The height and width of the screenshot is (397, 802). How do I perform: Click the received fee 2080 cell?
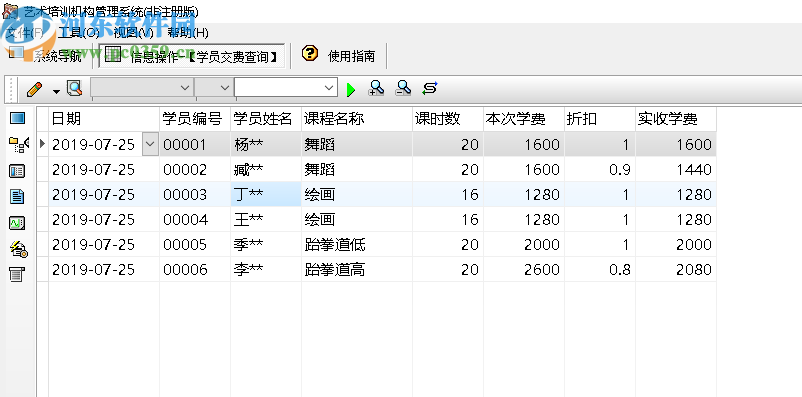pyautogui.click(x=676, y=270)
